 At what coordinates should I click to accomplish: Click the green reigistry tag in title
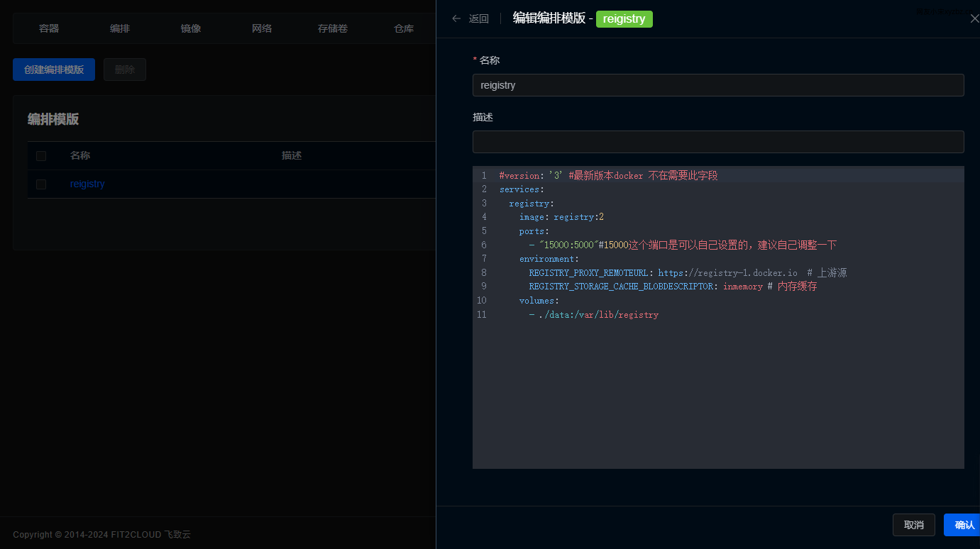[624, 19]
